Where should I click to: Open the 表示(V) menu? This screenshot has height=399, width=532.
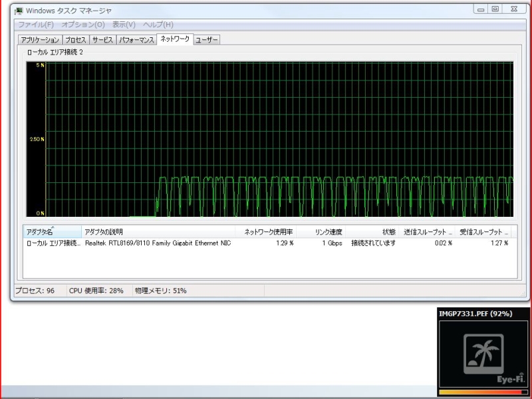124,25
